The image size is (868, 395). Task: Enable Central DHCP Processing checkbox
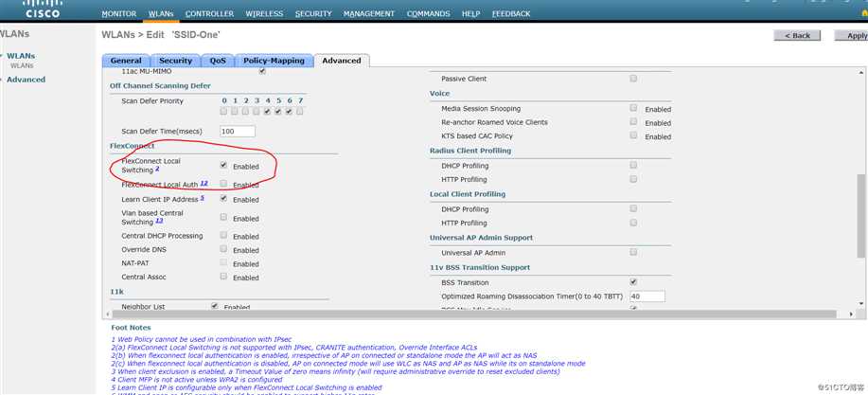click(x=223, y=235)
